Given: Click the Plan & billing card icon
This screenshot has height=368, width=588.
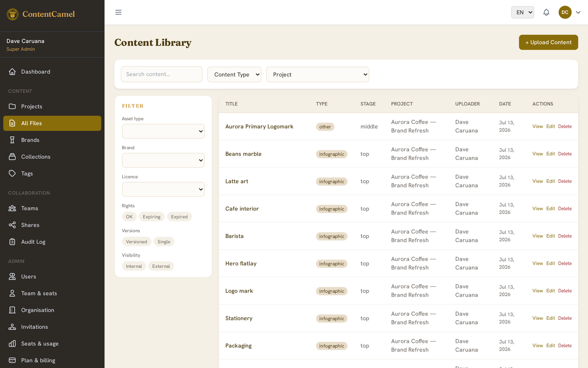Looking at the screenshot, I should tap(12, 360).
